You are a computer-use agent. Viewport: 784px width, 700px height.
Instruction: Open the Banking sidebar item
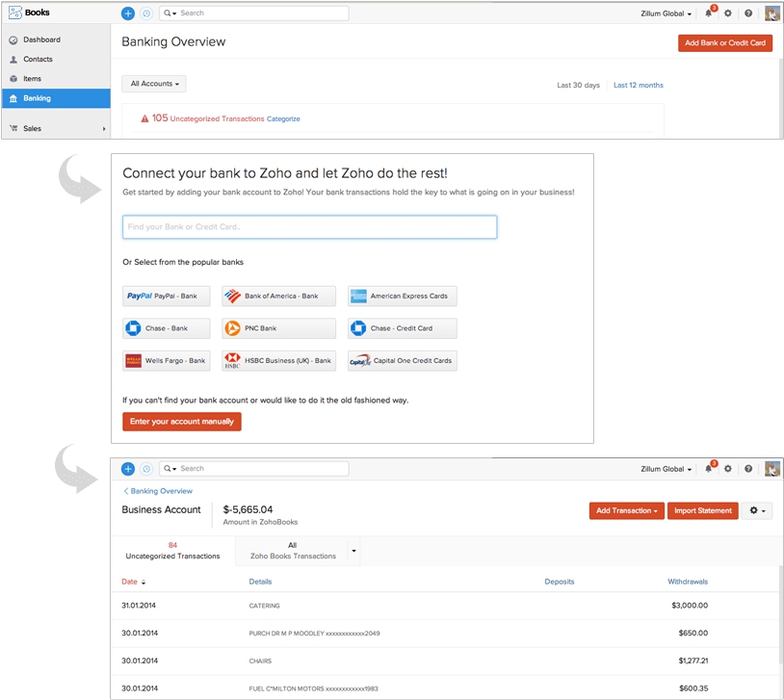55,98
